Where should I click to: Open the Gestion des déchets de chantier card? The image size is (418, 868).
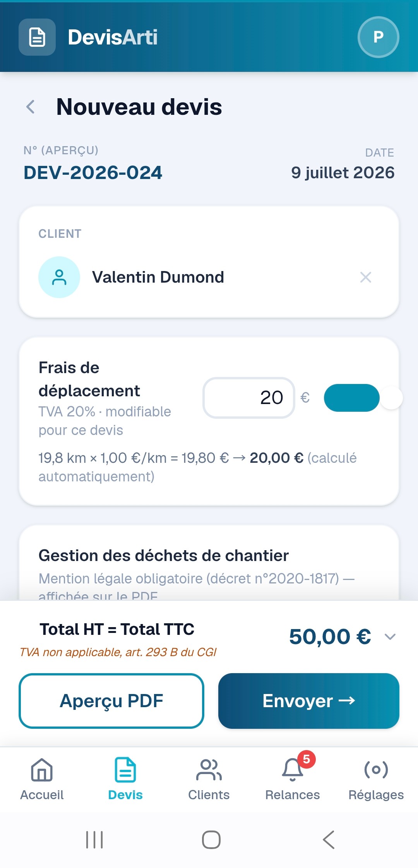coord(209,563)
